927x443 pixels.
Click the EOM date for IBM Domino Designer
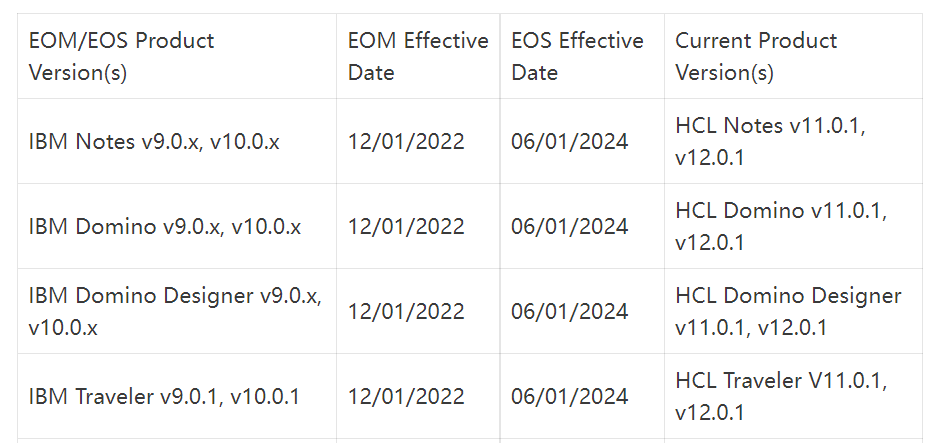pos(406,312)
